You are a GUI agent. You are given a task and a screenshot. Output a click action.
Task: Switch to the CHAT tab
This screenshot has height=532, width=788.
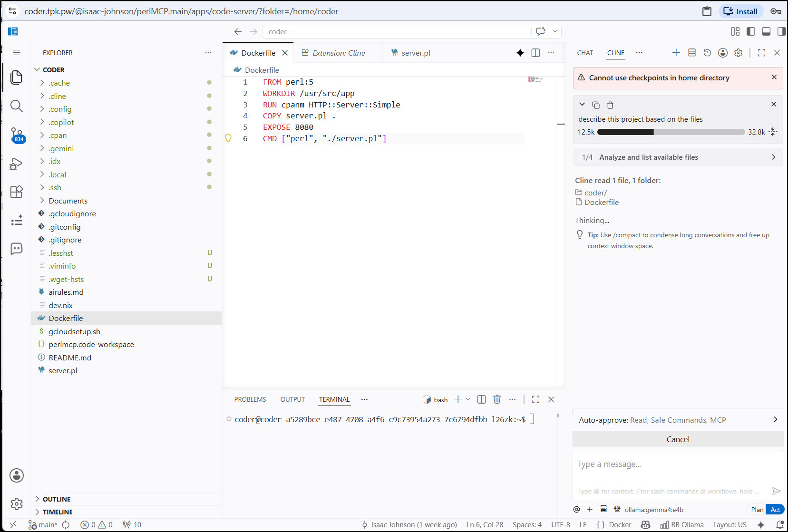tap(585, 53)
